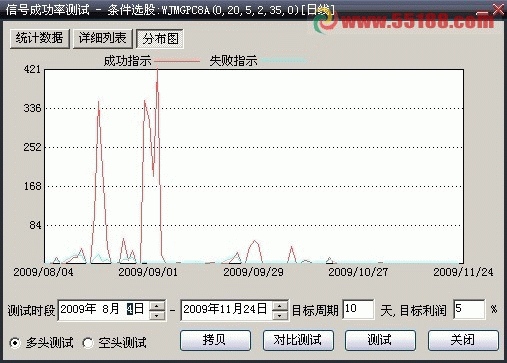Click the y-axis value 421
507x363 pixels.
tap(32, 69)
